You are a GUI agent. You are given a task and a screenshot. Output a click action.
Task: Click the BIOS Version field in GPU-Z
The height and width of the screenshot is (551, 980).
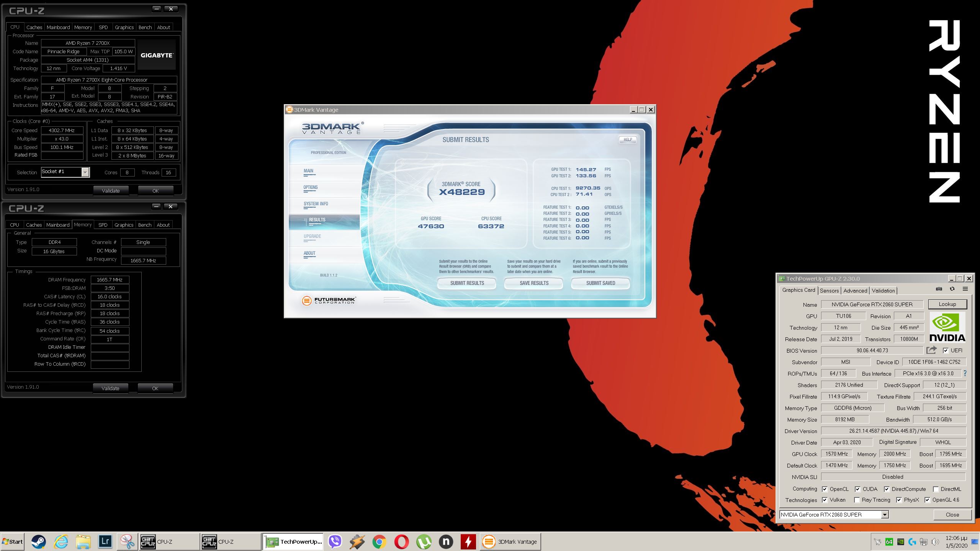[872, 350]
